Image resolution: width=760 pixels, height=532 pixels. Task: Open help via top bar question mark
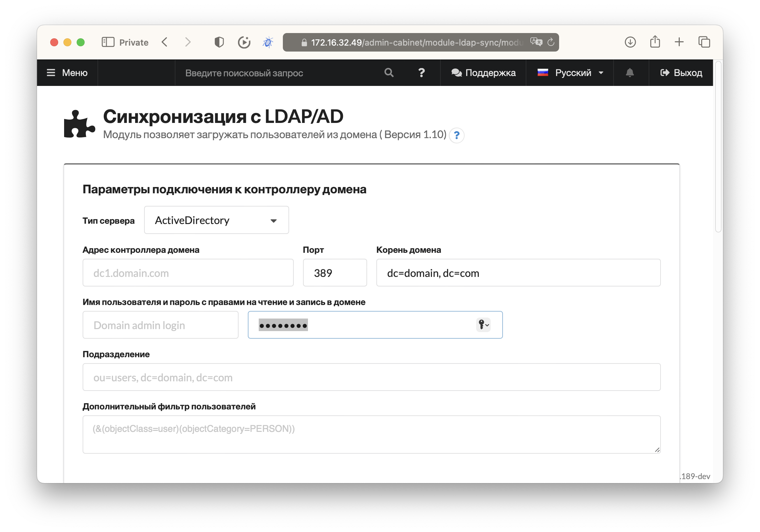tap(421, 72)
